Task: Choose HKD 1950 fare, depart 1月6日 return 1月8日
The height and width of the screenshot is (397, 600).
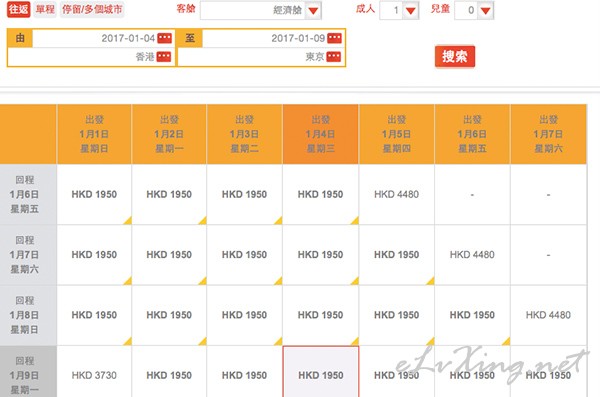Action: click(473, 315)
